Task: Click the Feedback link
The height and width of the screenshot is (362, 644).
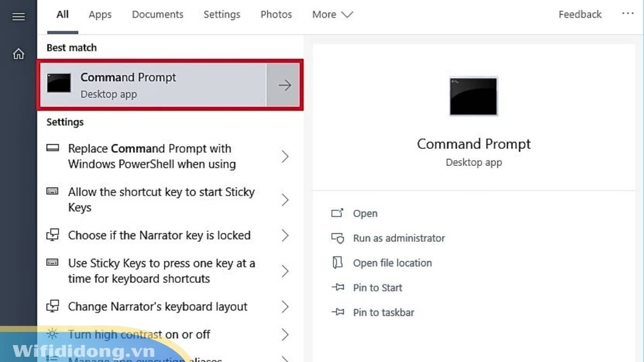Action: click(x=580, y=14)
